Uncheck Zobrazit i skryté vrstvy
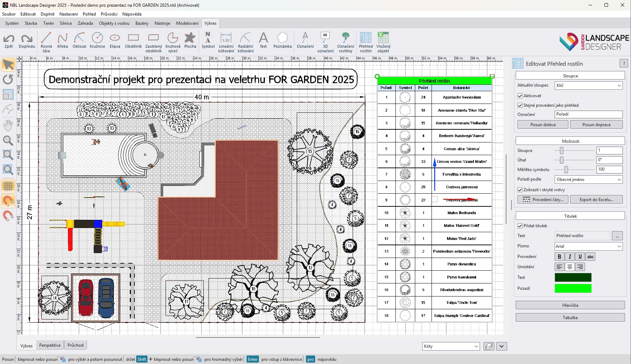Viewport: 631px width, 364px height. 520,190
